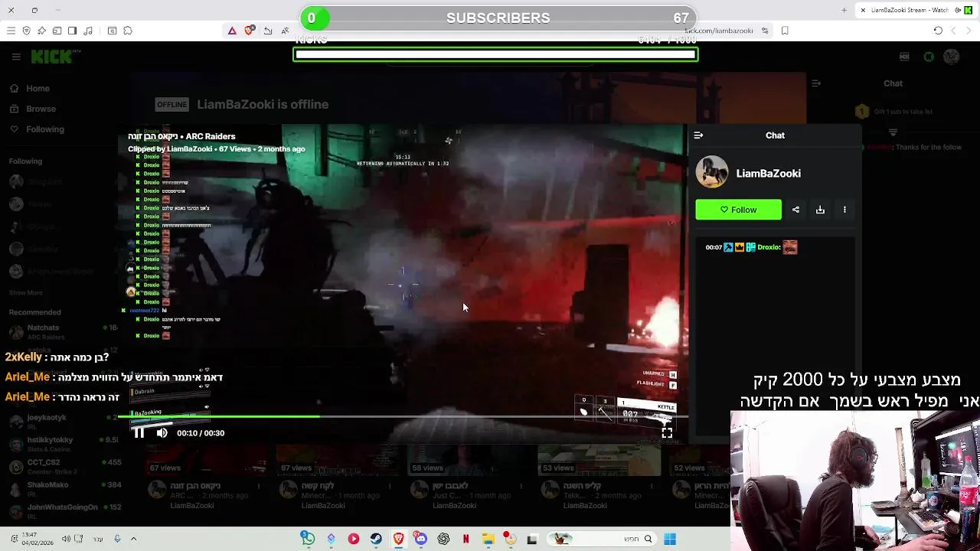Open LiamBaZooki avatar in clip panel
Image resolution: width=980 pixels, height=551 pixels.
tap(712, 173)
